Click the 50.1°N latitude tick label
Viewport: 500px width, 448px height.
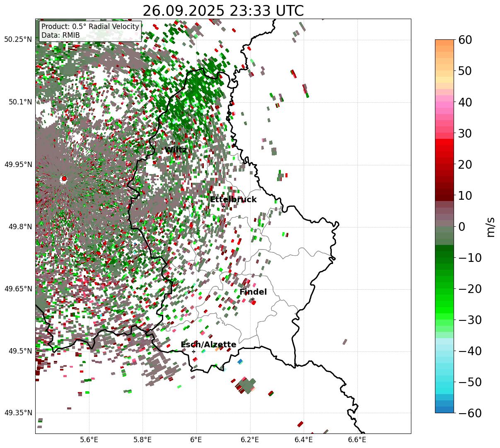coord(20,102)
